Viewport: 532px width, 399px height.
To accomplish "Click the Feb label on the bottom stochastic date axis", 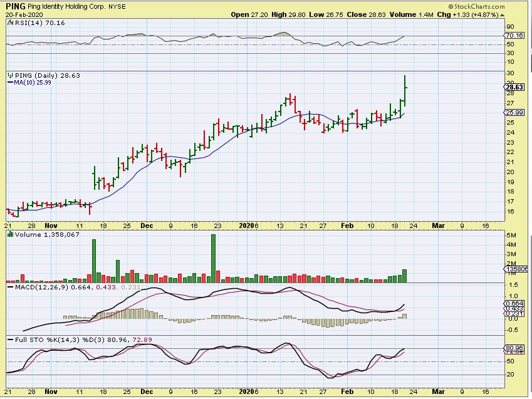I will click(x=347, y=391).
